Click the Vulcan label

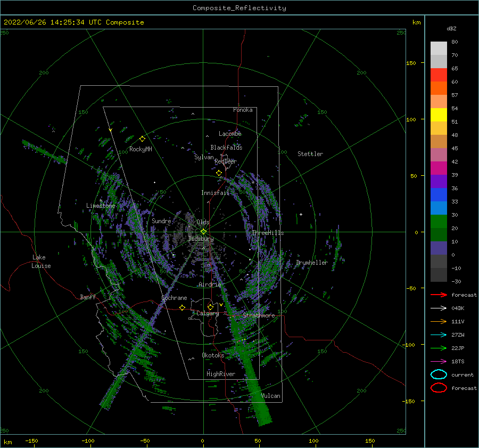(271, 396)
